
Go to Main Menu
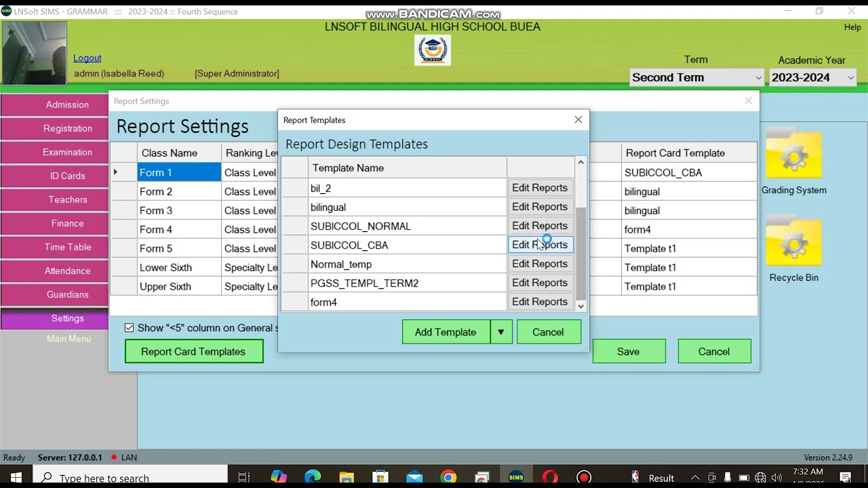click(68, 339)
